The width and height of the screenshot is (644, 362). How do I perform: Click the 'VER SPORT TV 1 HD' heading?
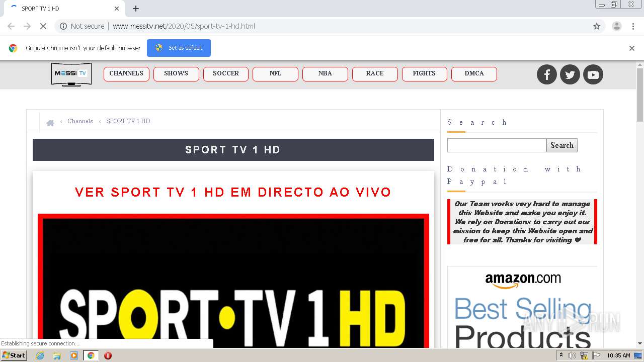click(233, 192)
